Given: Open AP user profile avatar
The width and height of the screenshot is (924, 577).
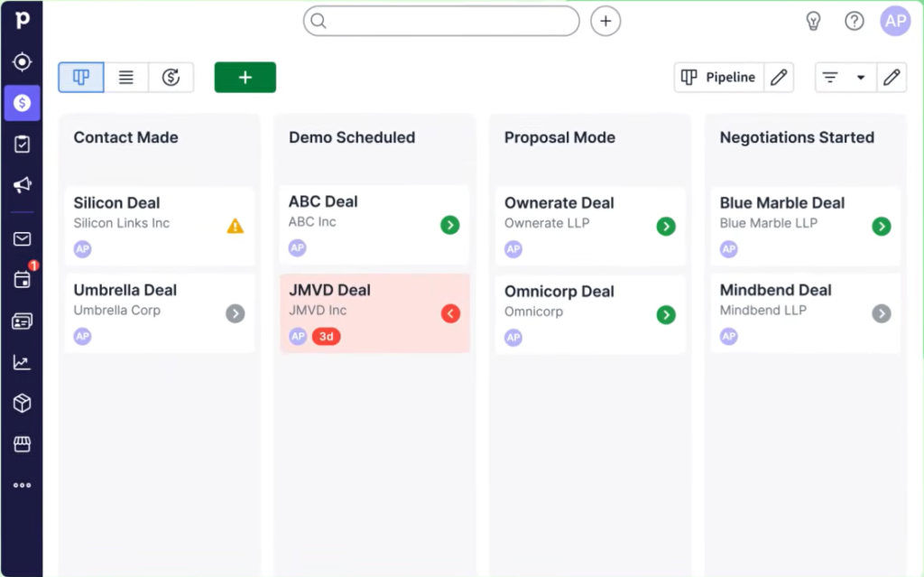Looking at the screenshot, I should point(895,22).
